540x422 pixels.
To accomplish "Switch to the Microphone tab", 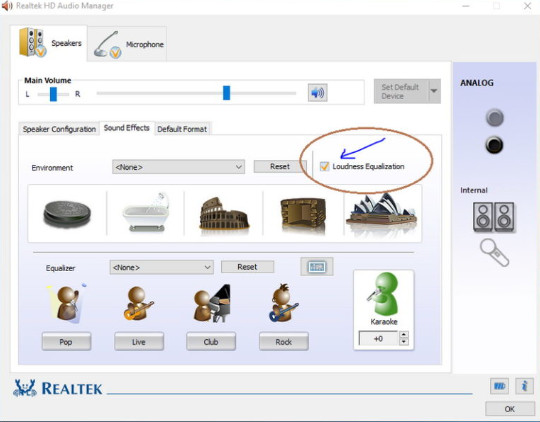I will tap(127, 44).
